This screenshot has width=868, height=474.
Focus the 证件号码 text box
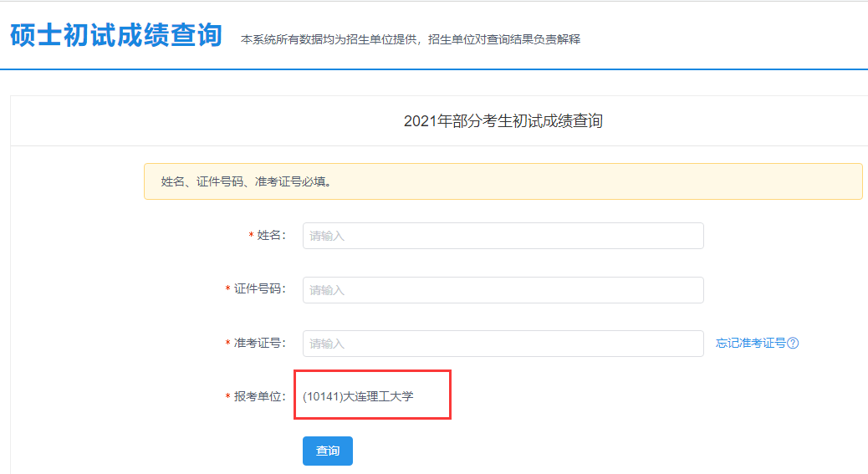coord(503,290)
